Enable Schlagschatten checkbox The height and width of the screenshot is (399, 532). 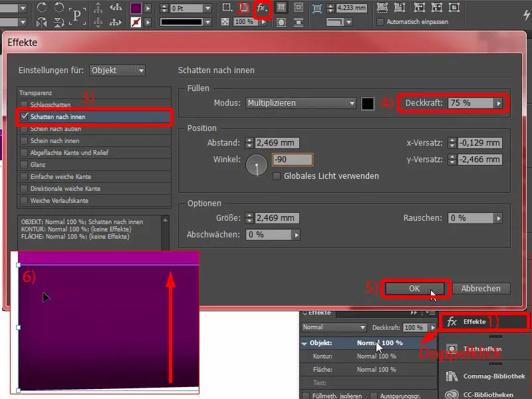coord(24,104)
